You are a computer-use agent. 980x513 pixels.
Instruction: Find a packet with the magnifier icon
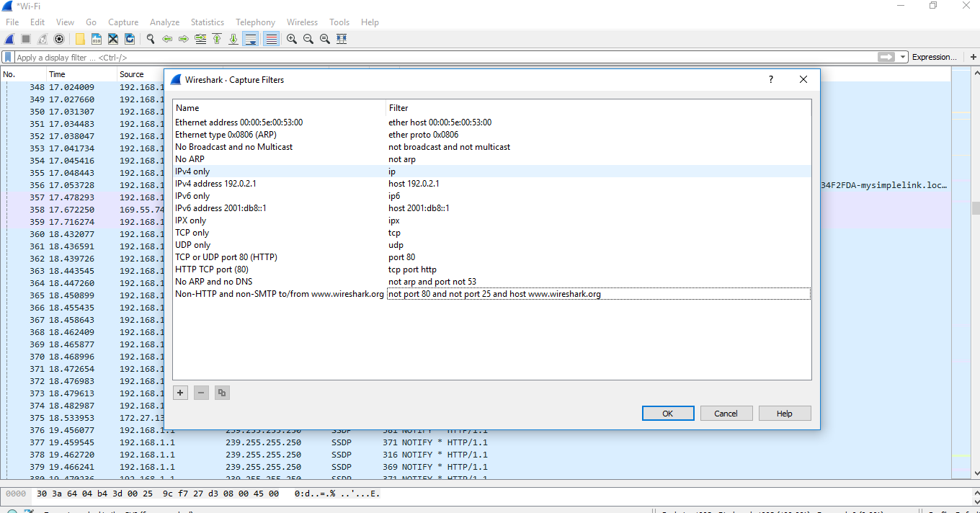click(151, 39)
